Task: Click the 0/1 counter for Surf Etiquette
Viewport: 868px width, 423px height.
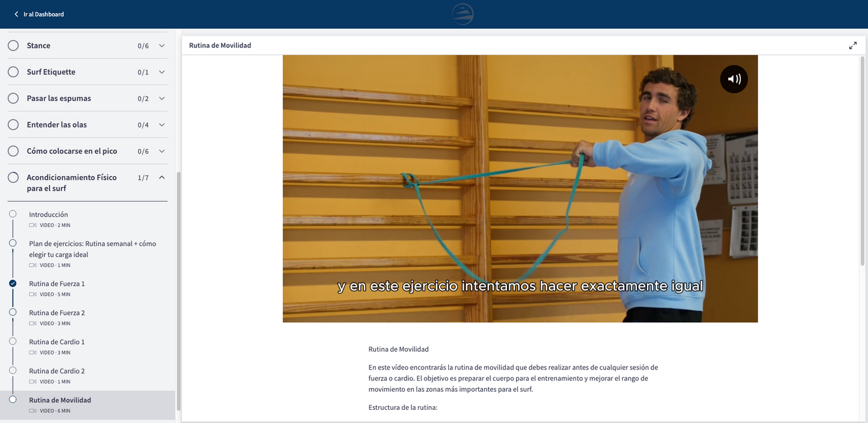Action: pos(143,73)
